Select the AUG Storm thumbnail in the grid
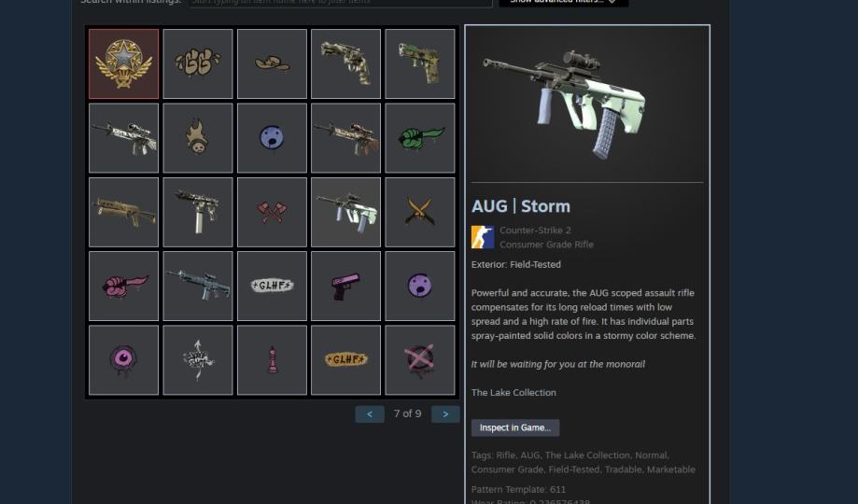This screenshot has height=504, width=858. (345, 212)
